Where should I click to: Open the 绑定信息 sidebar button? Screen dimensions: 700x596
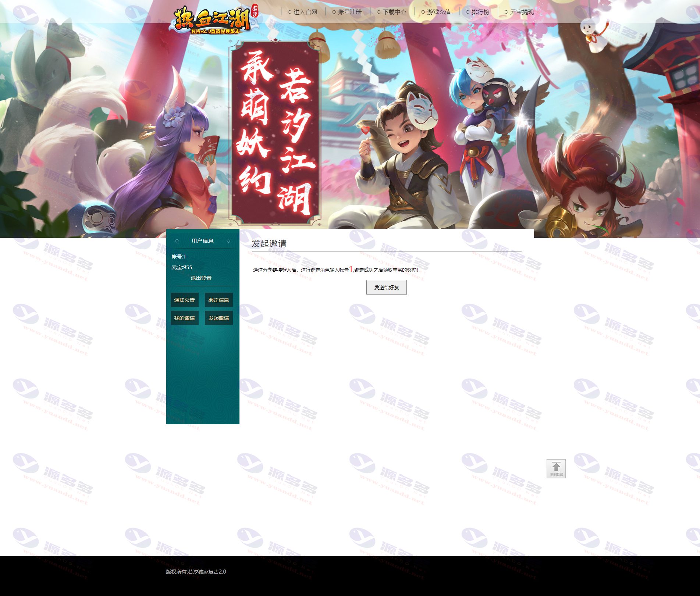tap(218, 300)
